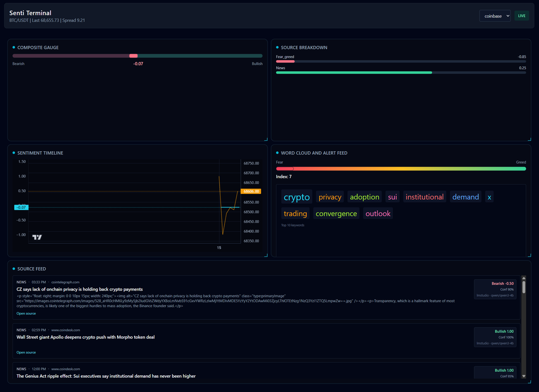
Task: Click the cyan -0.07 sentiment axis label
Action: 21,207
